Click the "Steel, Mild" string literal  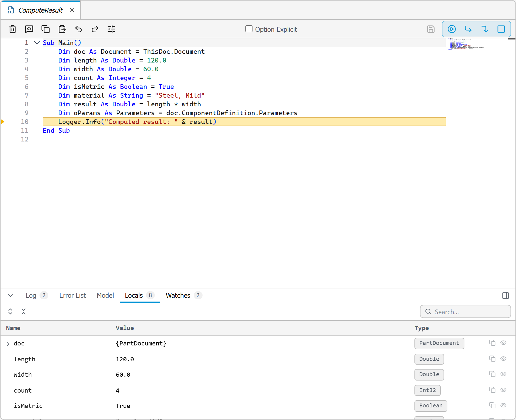(x=180, y=95)
